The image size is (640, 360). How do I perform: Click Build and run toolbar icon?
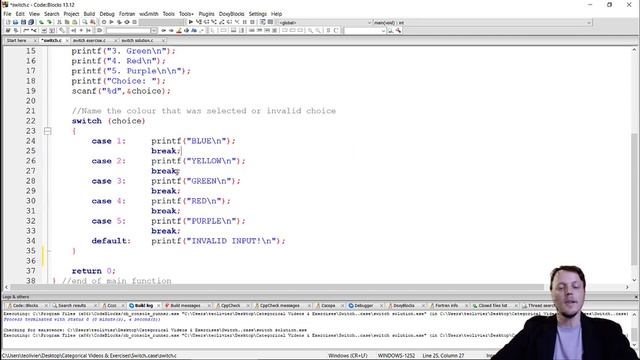click(119, 22)
